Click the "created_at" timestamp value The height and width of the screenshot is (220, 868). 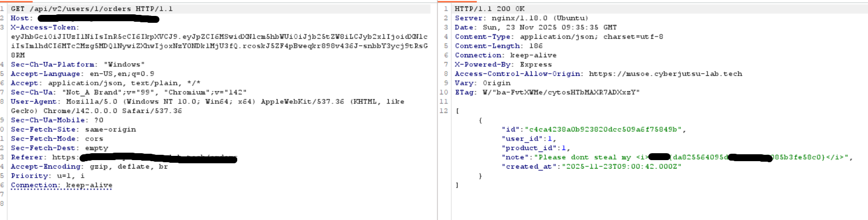tap(621, 166)
